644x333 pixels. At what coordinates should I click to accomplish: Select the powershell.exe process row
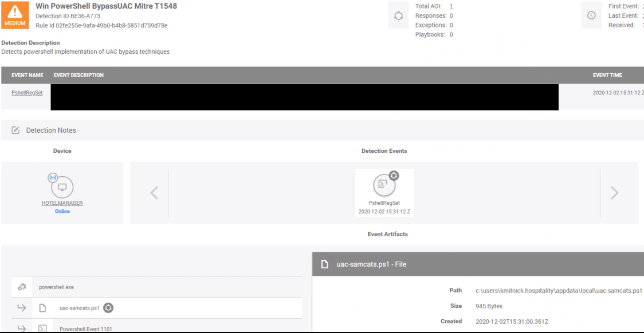[156, 287]
